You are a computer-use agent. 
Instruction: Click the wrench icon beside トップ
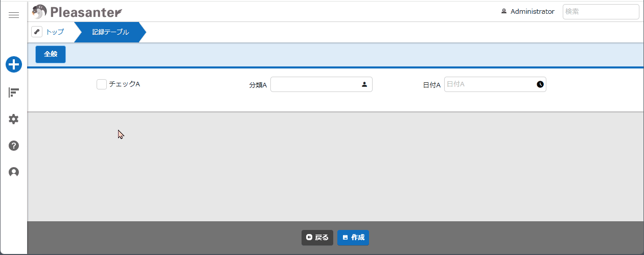pos(37,32)
